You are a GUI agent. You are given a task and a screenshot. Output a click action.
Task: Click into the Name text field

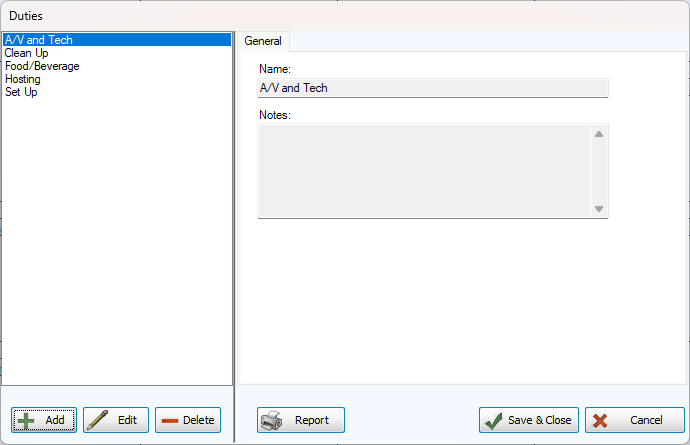(x=430, y=88)
